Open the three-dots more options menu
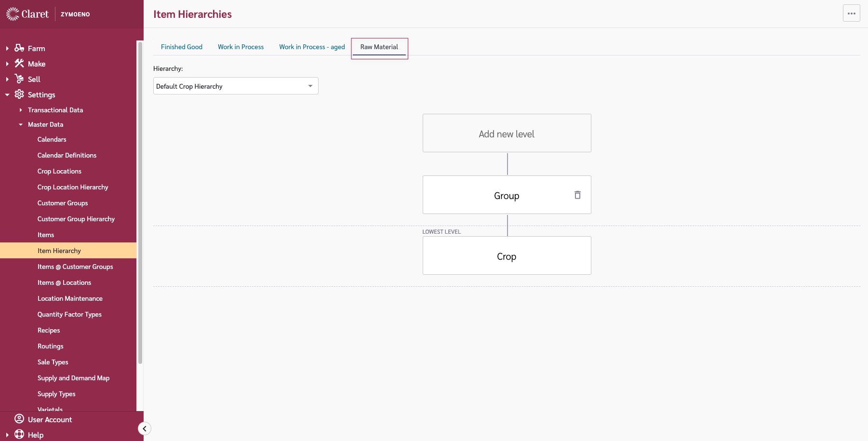 851,13
